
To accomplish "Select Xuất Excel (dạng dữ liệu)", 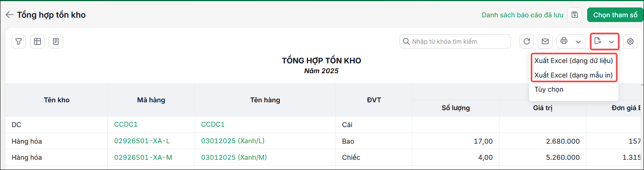I will [574, 61].
